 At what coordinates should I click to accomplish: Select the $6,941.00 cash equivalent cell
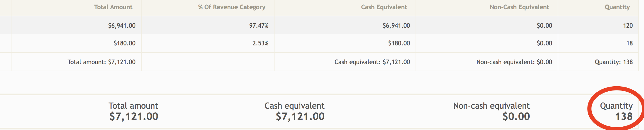point(345,25)
